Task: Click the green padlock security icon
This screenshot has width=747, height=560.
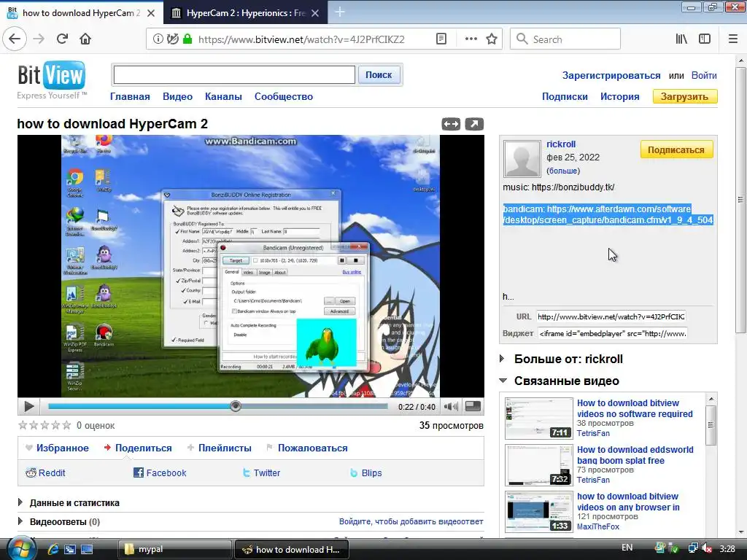Action: click(x=187, y=39)
